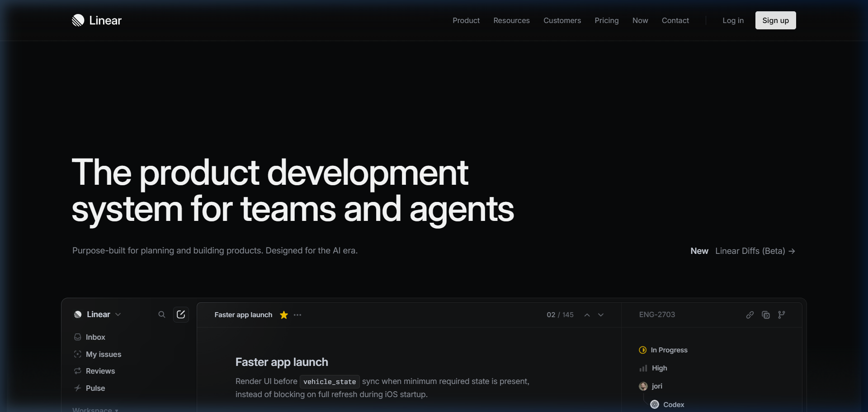Copy issue link with the link icon
The height and width of the screenshot is (412, 868).
tap(750, 315)
